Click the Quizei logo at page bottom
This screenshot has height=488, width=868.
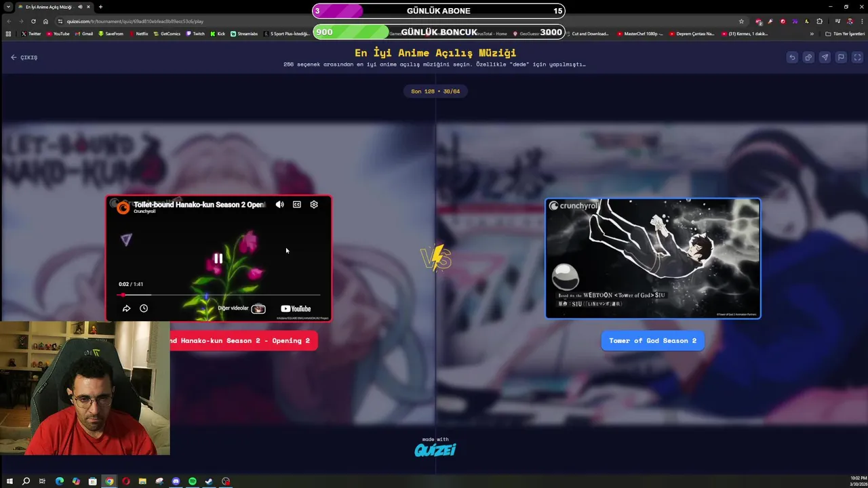(435, 450)
